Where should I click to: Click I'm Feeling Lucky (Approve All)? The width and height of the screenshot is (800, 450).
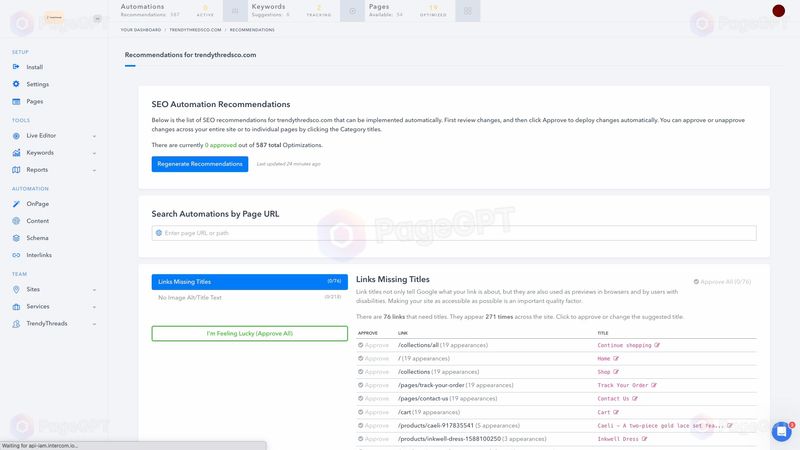249,333
